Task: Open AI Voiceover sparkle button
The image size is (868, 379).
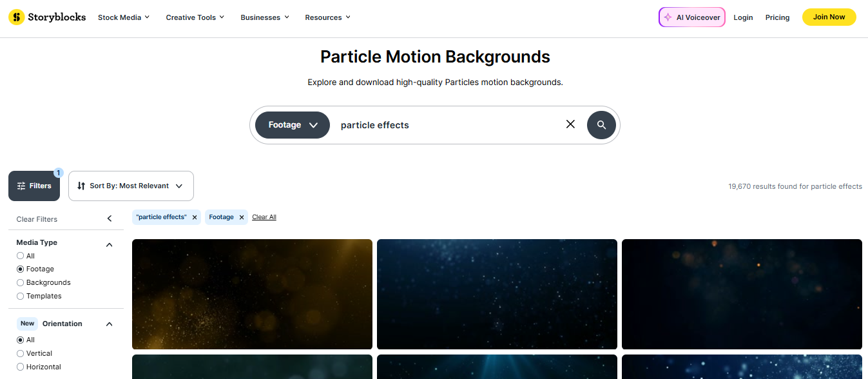Action: (691, 17)
